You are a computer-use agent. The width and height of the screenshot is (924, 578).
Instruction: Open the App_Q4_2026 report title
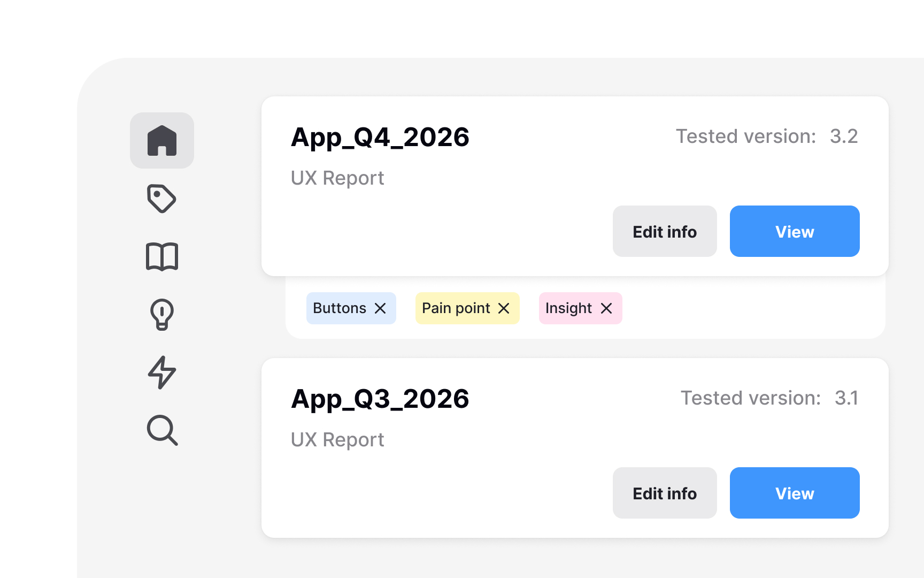pos(380,138)
